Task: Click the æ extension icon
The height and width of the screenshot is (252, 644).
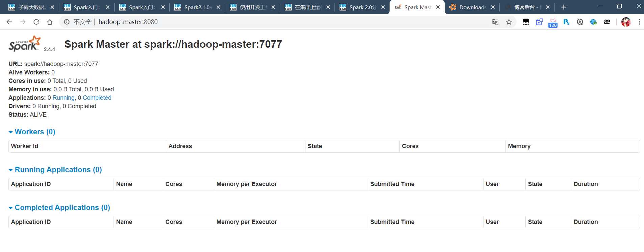Action: pyautogui.click(x=607, y=22)
